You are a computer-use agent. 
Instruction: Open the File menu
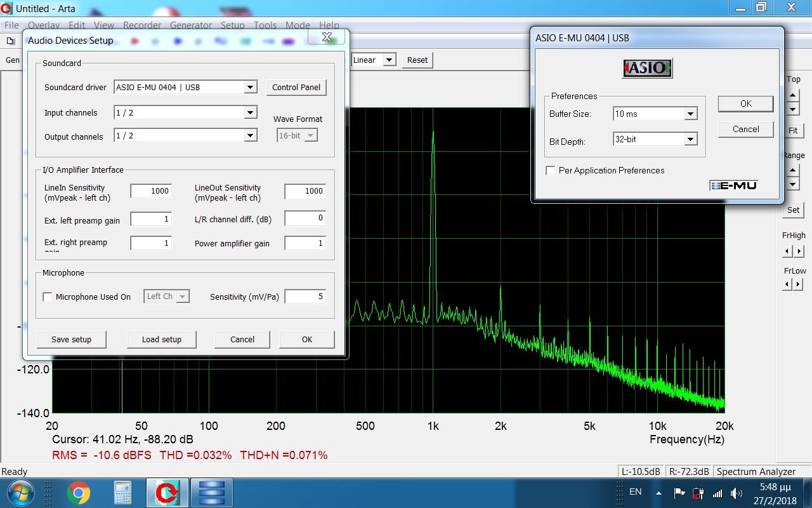point(11,25)
